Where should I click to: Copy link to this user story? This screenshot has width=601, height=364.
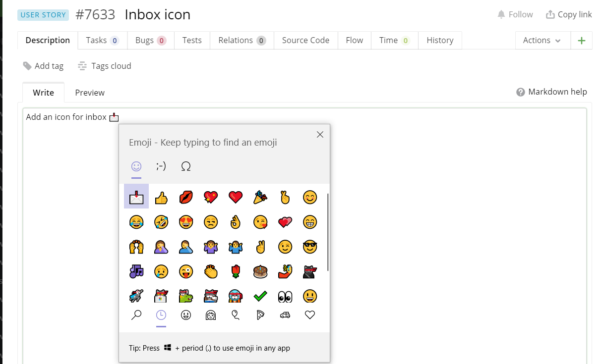pyautogui.click(x=569, y=14)
